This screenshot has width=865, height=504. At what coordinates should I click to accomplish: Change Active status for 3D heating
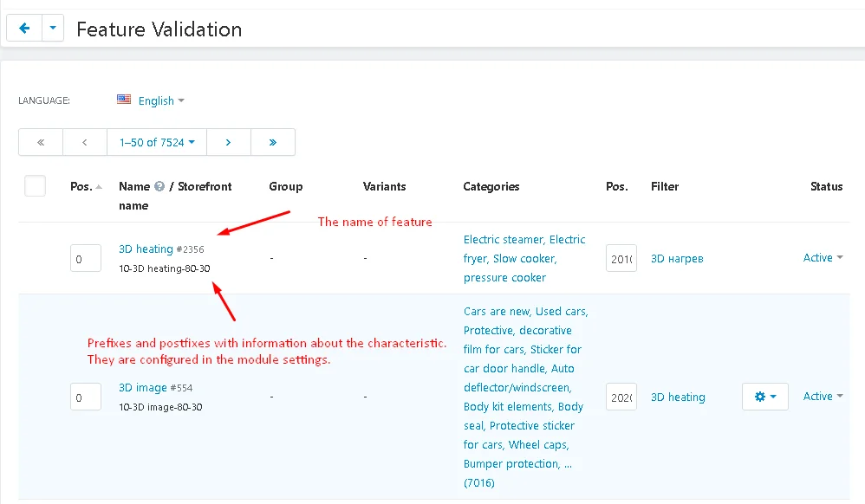click(x=823, y=258)
